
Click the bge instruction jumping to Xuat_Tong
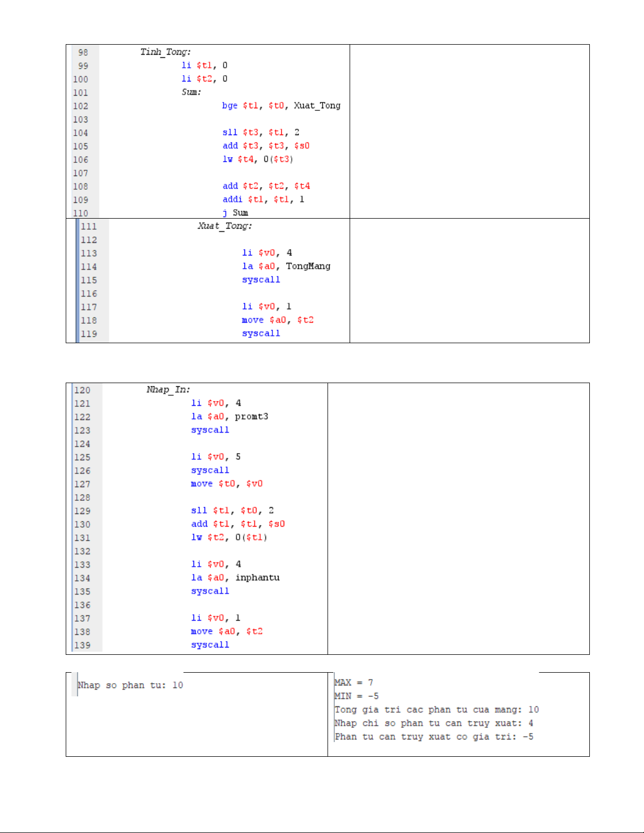pyautogui.click(x=281, y=106)
